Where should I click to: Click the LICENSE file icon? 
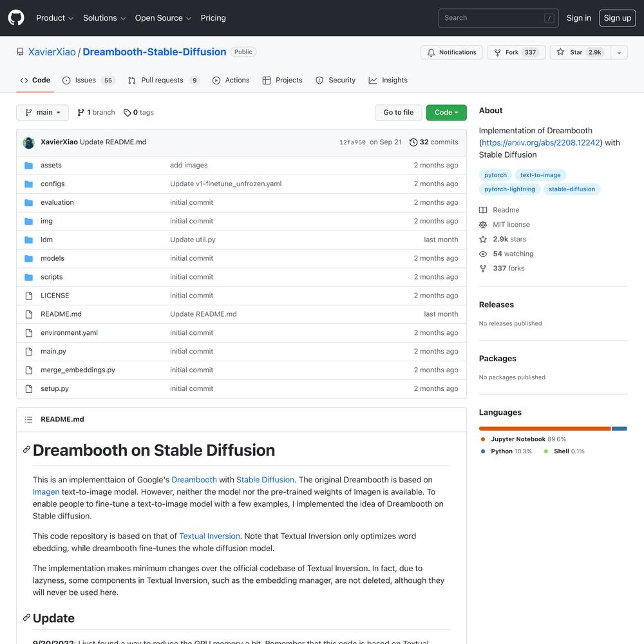tap(29, 296)
